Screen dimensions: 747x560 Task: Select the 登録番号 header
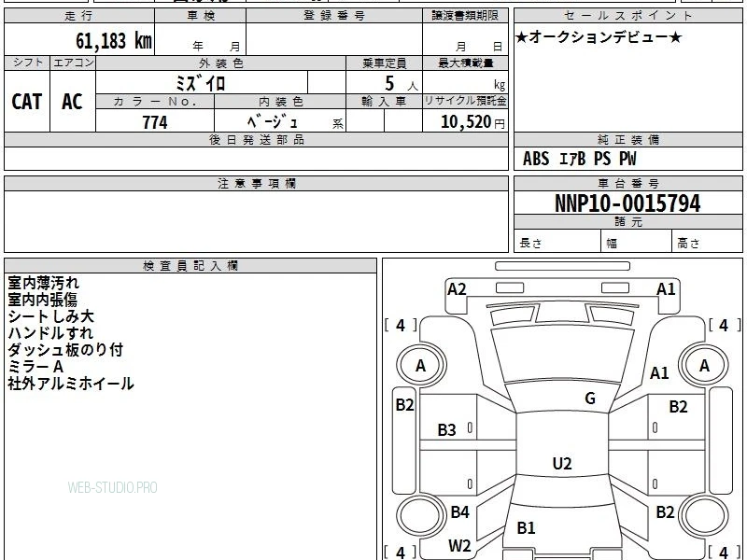(x=334, y=16)
